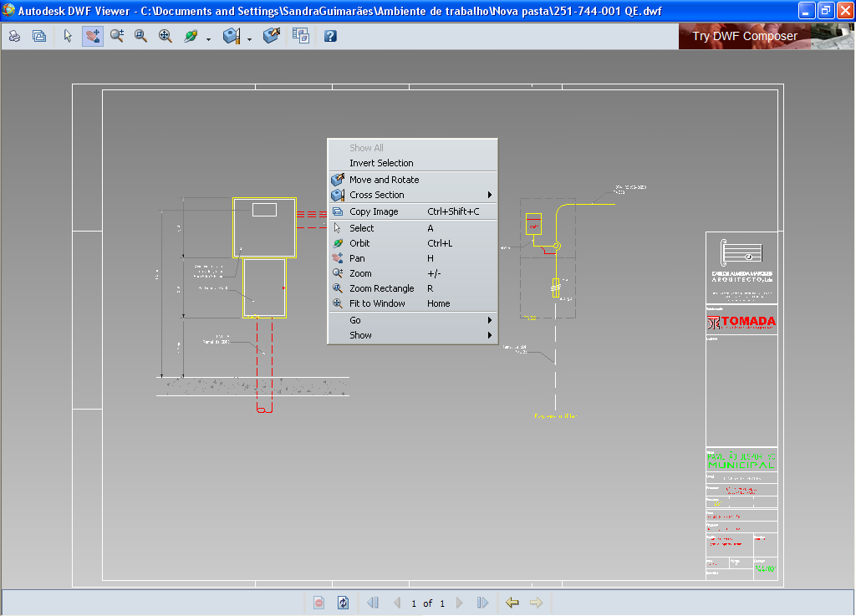Click the Try DWF Composer banner
This screenshot has width=856, height=616.
pyautogui.click(x=744, y=36)
